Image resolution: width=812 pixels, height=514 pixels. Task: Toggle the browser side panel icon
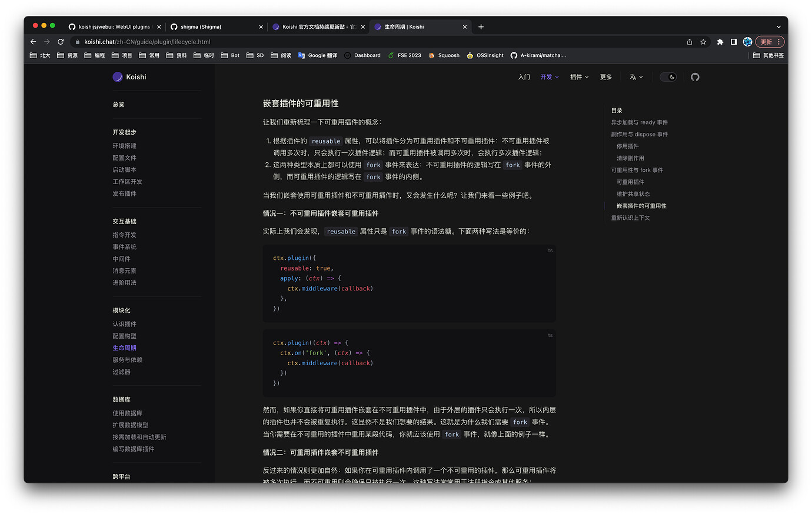(734, 42)
